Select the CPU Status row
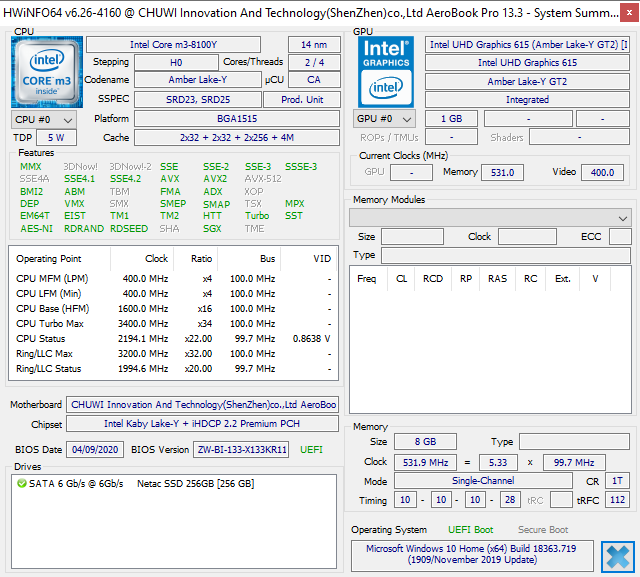Screen dimensions: 640x577 (173, 339)
